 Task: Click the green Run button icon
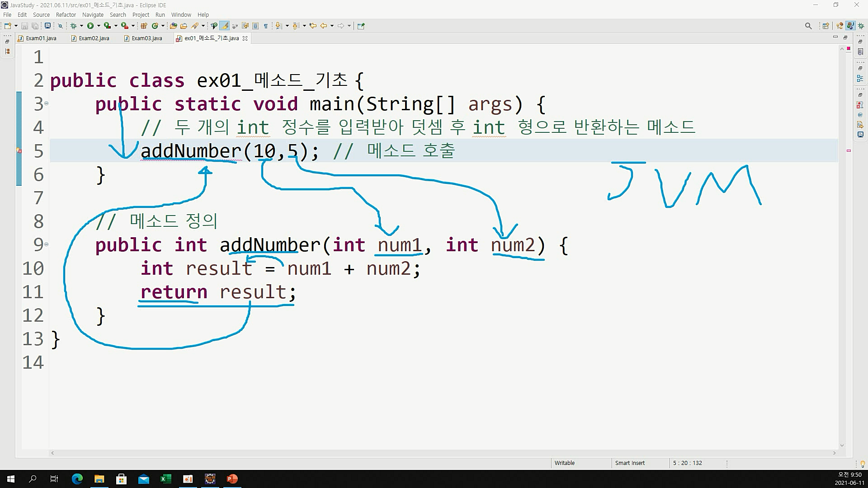click(90, 26)
